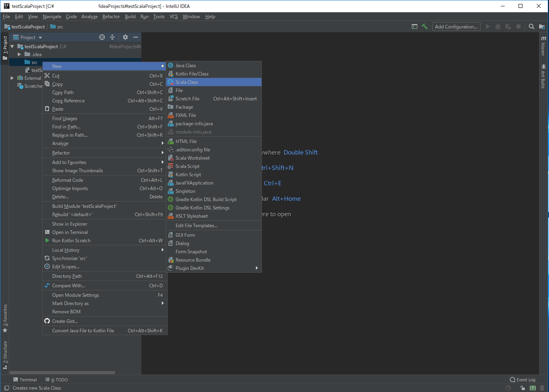Click the Collapse All icon in the Project panel

[112, 37]
